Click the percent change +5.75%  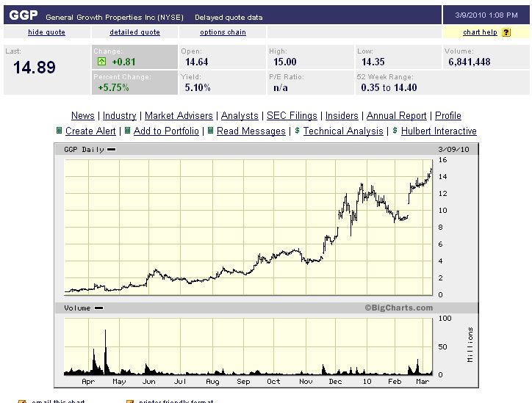tap(113, 87)
